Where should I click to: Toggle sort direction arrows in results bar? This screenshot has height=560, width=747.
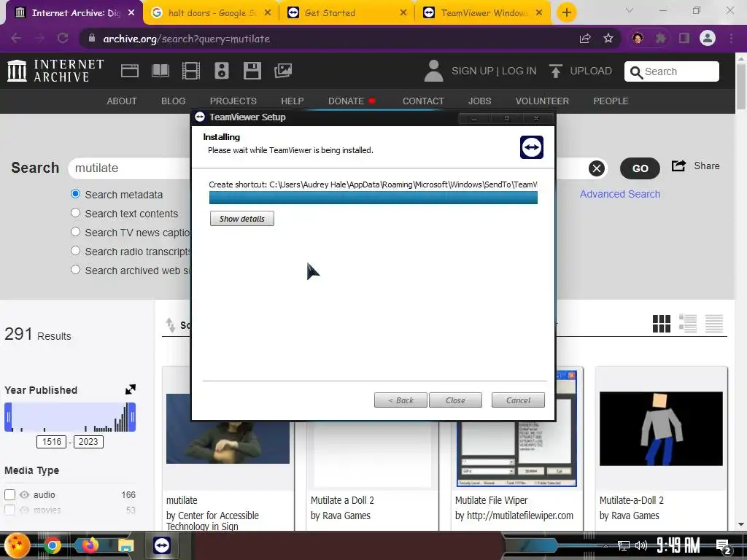170,324
